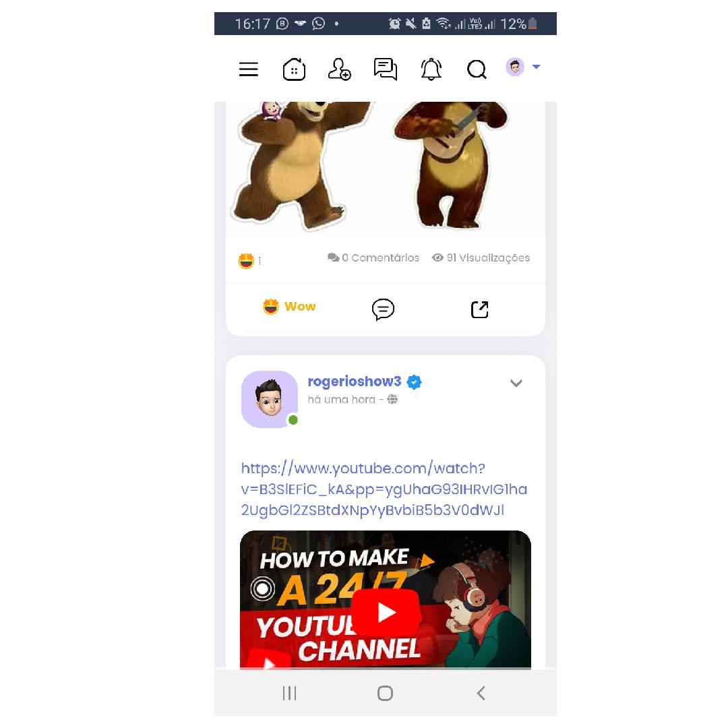Open rogerioshow3's avatar picture
The image size is (728, 728).
(269, 399)
